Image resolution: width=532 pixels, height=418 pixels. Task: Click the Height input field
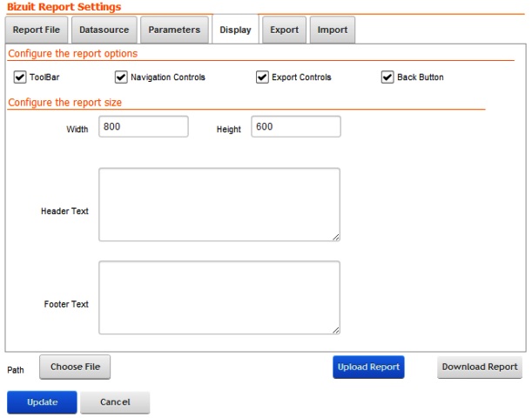tap(296, 126)
